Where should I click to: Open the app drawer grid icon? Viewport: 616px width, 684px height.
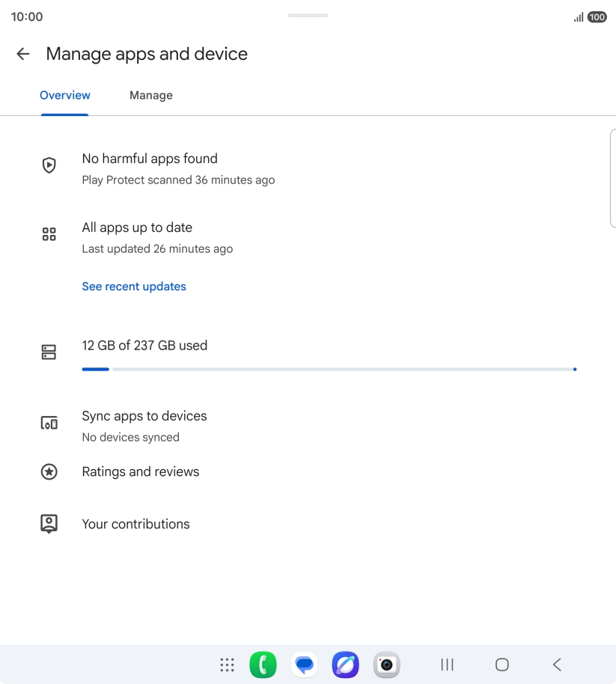point(227,665)
